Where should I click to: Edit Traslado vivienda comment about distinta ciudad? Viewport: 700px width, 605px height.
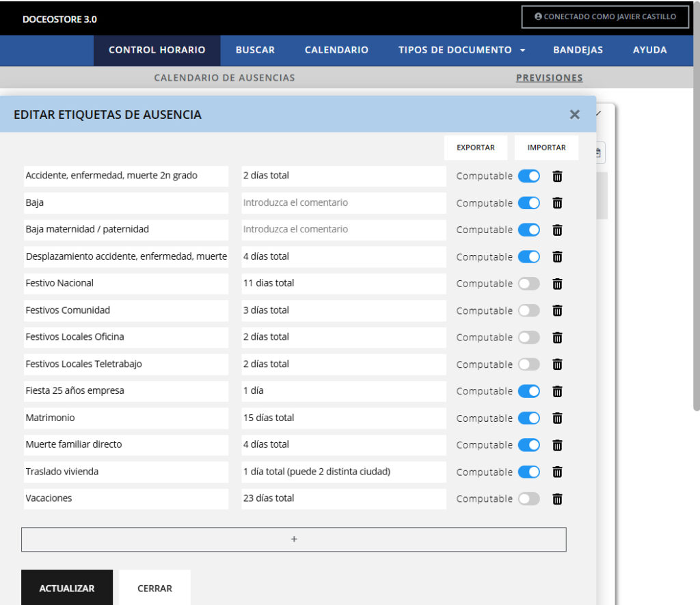[344, 472]
